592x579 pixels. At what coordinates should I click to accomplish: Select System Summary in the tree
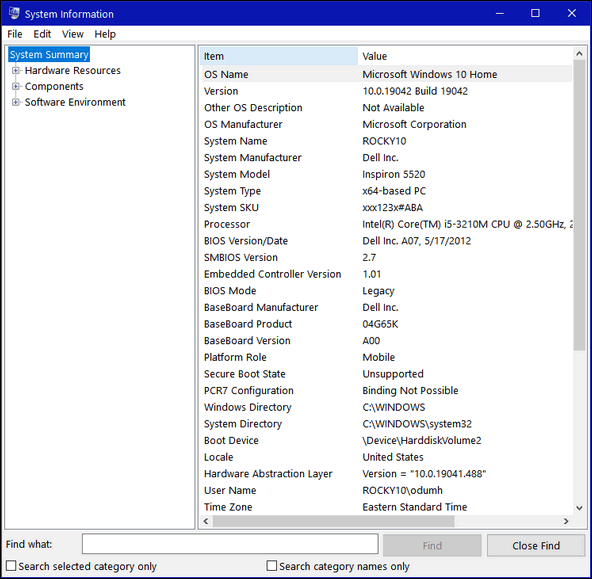point(49,55)
